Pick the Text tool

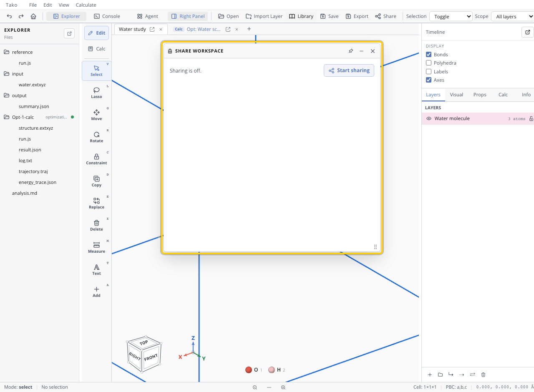96,269
